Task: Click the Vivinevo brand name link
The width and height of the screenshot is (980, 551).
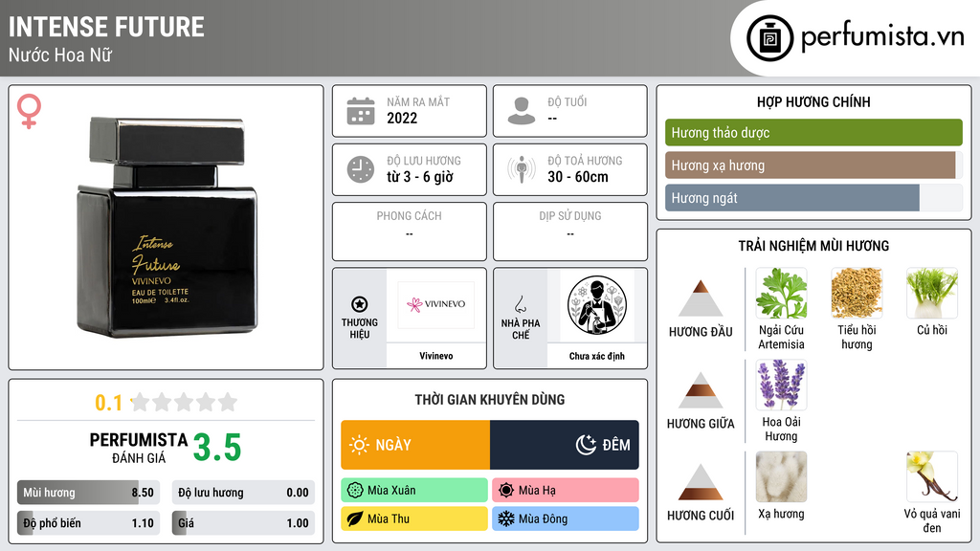Action: [x=436, y=356]
